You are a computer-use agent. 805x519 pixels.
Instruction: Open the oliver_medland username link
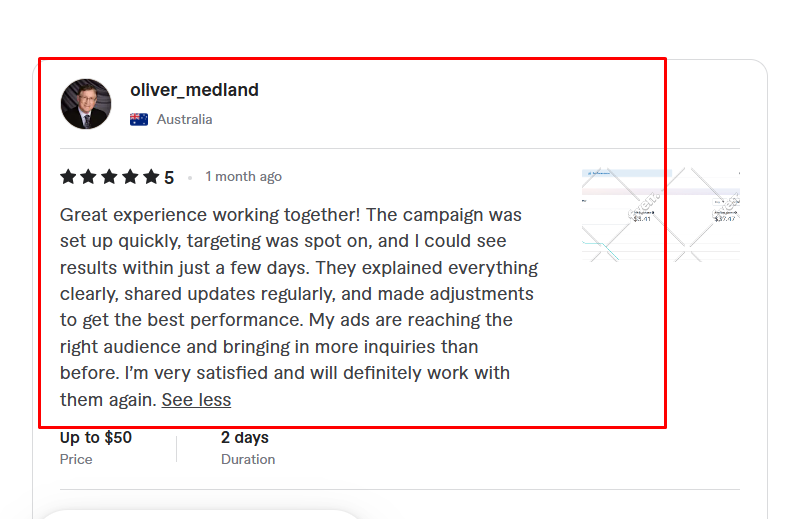tap(194, 90)
